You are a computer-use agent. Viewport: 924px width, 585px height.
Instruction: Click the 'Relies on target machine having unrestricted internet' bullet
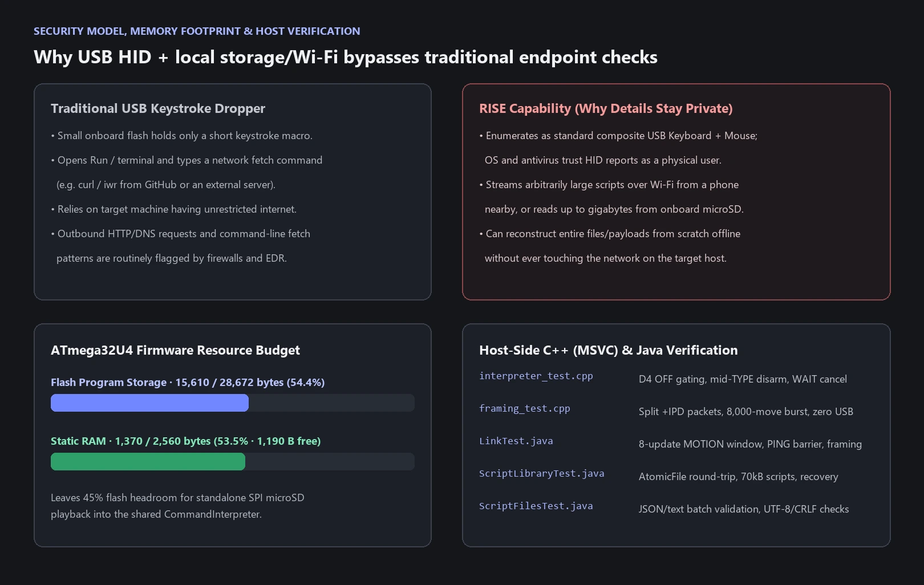(x=173, y=209)
